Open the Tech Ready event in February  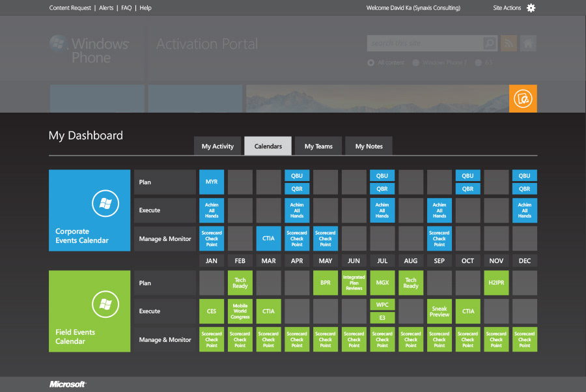[240, 283]
